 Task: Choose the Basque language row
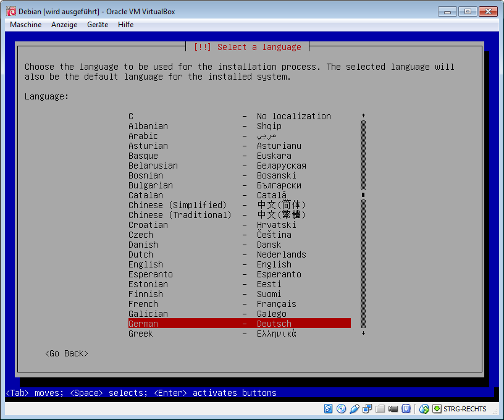240,156
